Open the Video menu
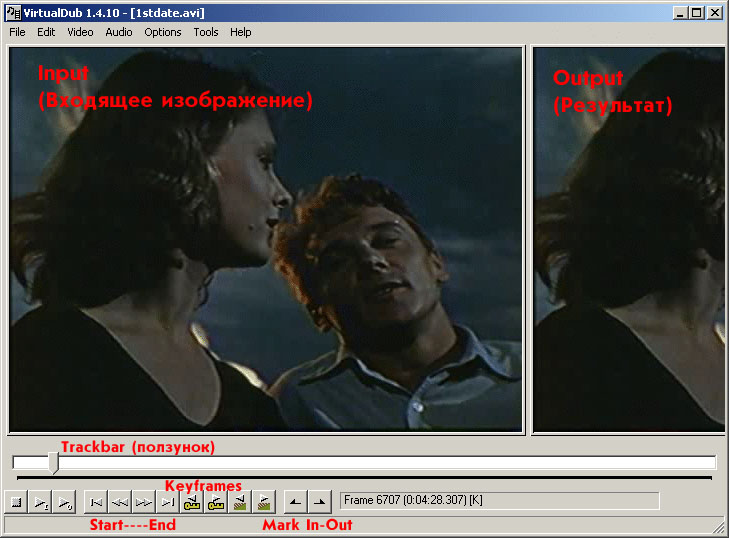Screen dimensions: 729x538 (x=80, y=32)
